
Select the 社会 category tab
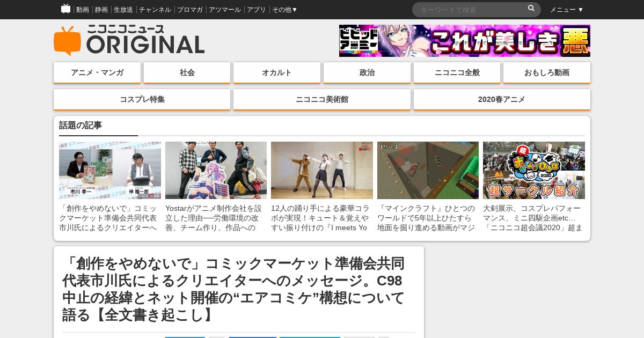(187, 73)
